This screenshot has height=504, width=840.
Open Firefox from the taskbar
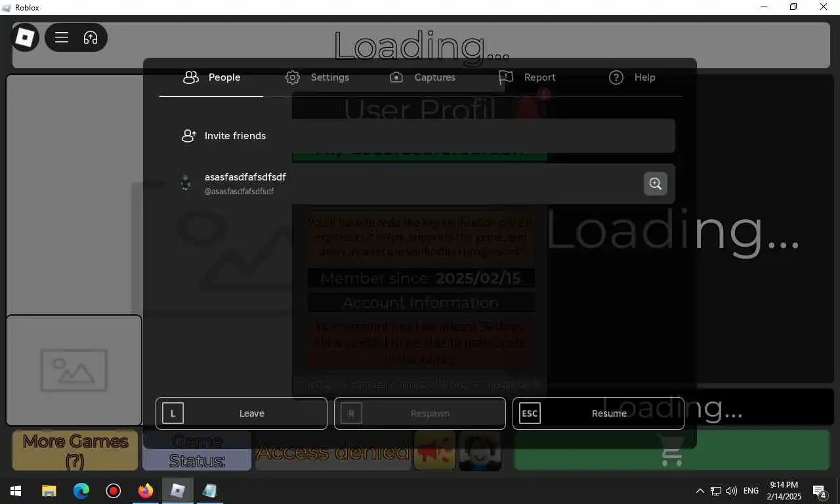tap(146, 491)
